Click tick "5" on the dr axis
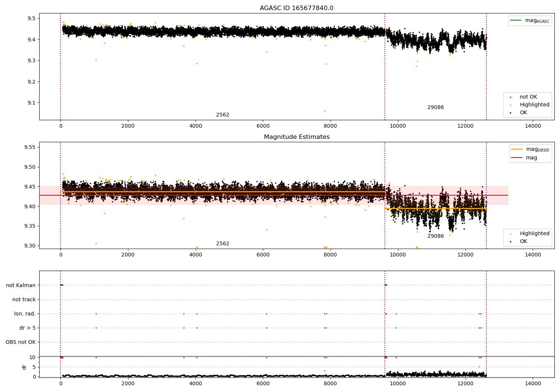 click(34, 367)
